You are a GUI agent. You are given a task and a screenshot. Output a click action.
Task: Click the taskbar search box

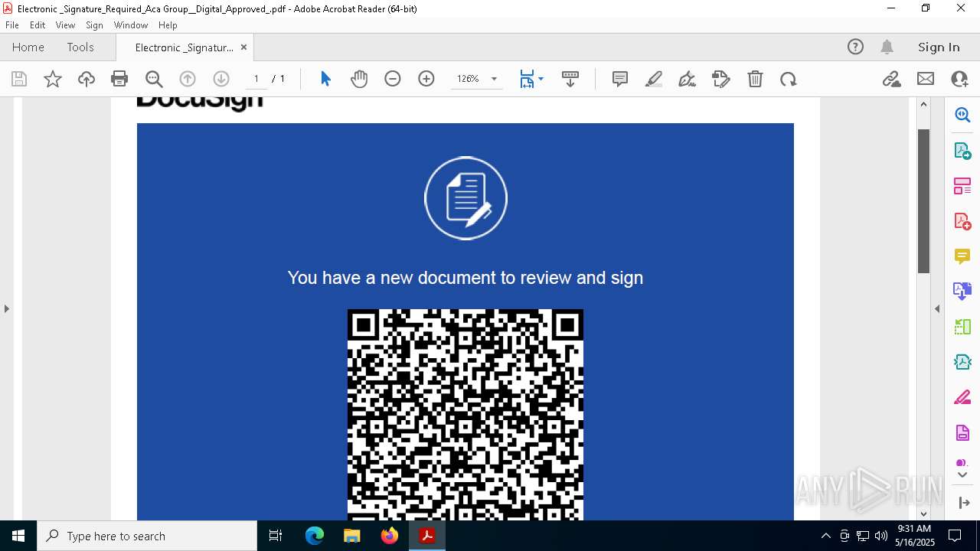coord(147,536)
